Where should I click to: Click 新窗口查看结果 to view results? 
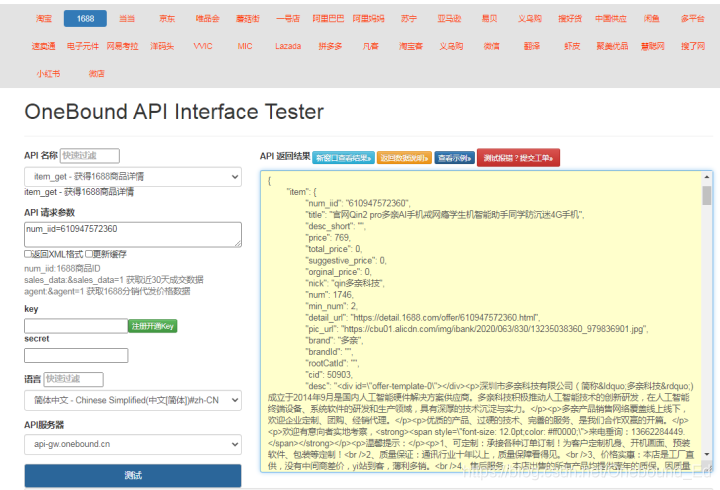coord(343,158)
